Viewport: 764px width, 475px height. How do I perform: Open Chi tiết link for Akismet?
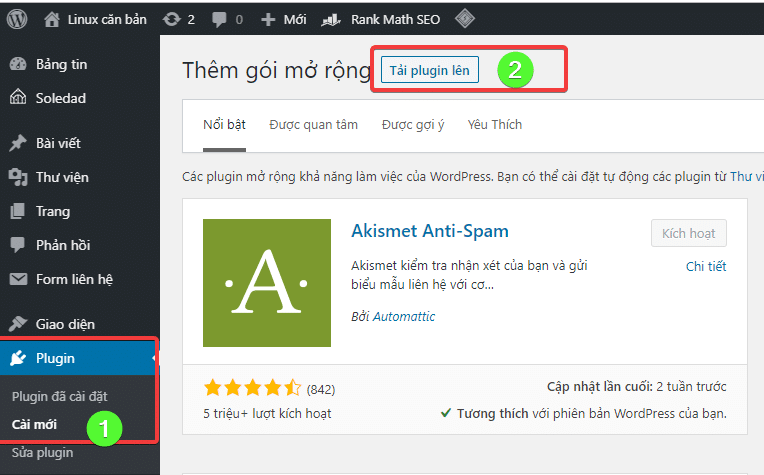point(705,266)
